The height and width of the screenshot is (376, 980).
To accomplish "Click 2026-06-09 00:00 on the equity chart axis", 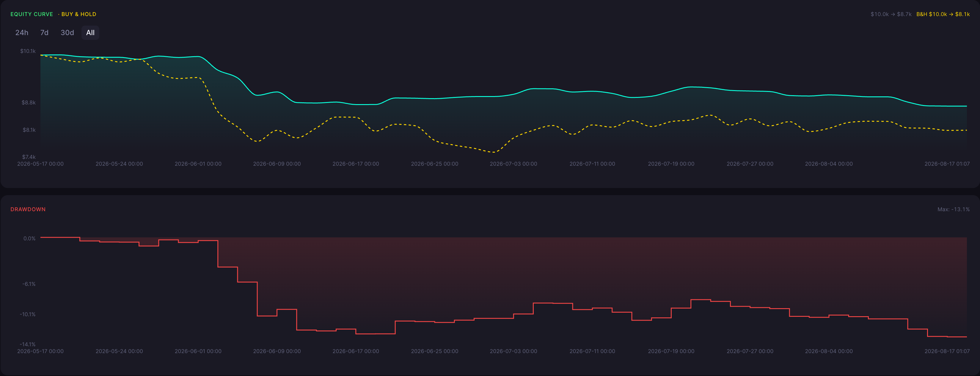I will tap(277, 164).
